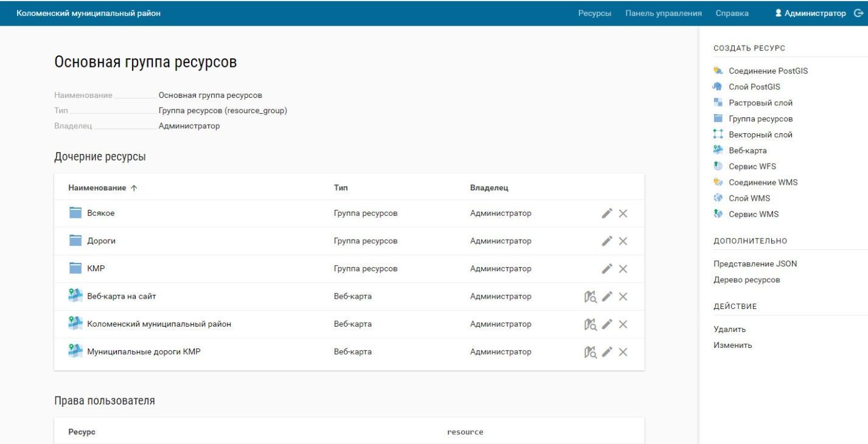Open Представление JSON link
This screenshot has height=444, width=868.
coord(755,264)
